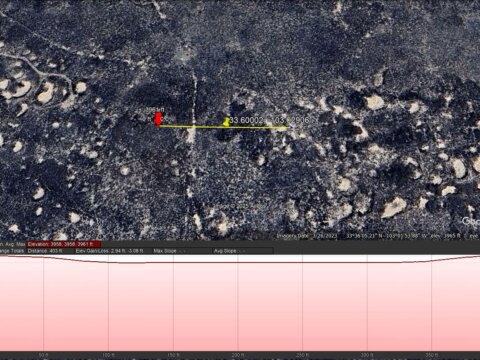Click the Avg Slope readout
This screenshot has width=480, height=360.
(x=229, y=251)
